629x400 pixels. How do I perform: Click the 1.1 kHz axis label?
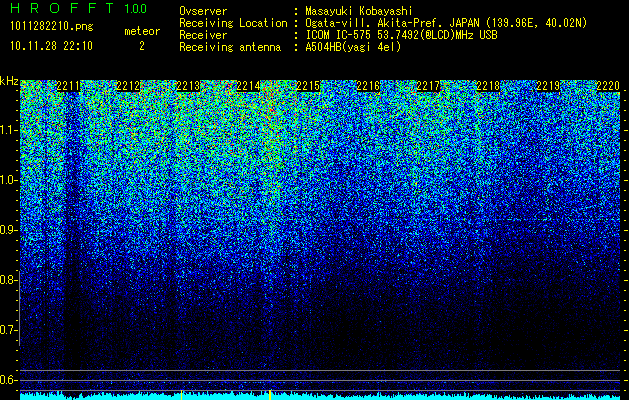[9, 130]
